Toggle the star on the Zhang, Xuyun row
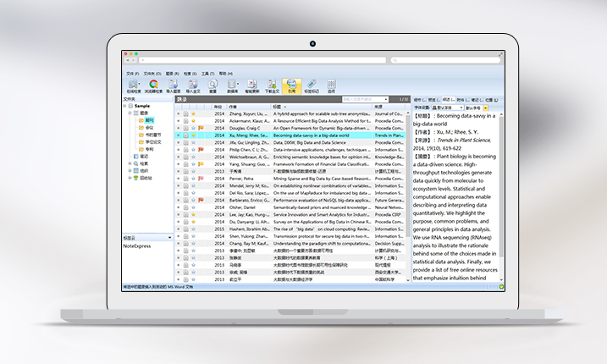 (193, 113)
